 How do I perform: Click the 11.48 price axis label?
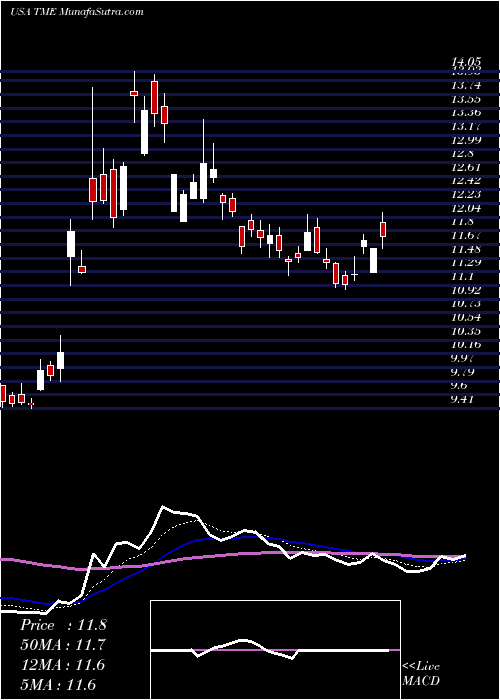point(466,249)
